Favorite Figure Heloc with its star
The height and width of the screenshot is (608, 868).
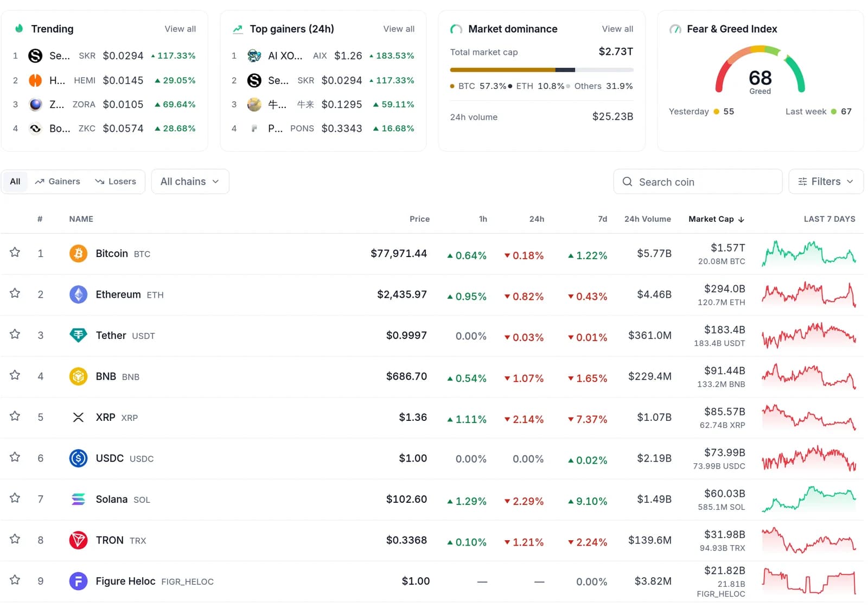(x=15, y=580)
